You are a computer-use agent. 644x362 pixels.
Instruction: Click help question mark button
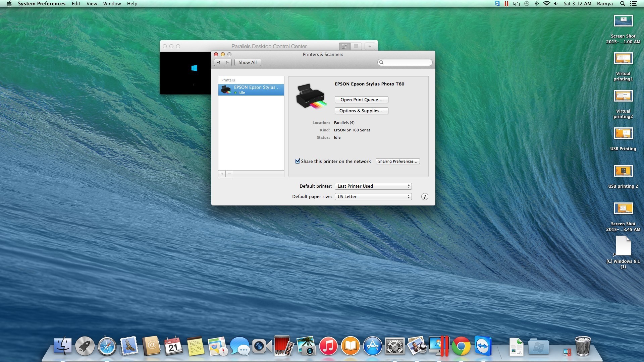coord(425,197)
